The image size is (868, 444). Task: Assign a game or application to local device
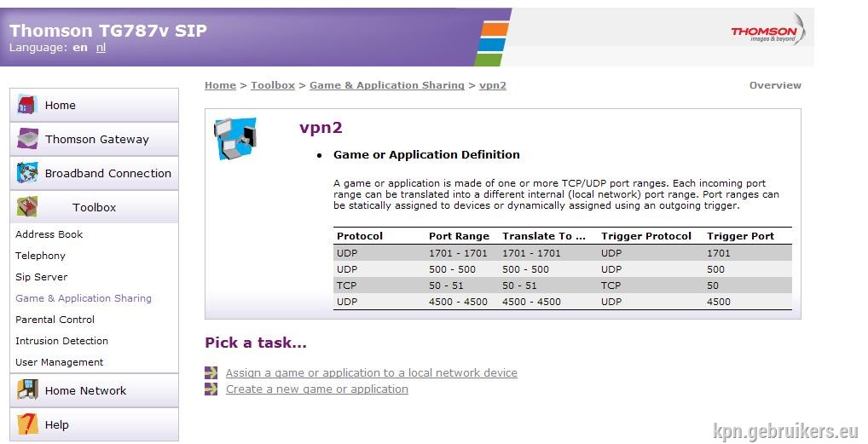372,372
